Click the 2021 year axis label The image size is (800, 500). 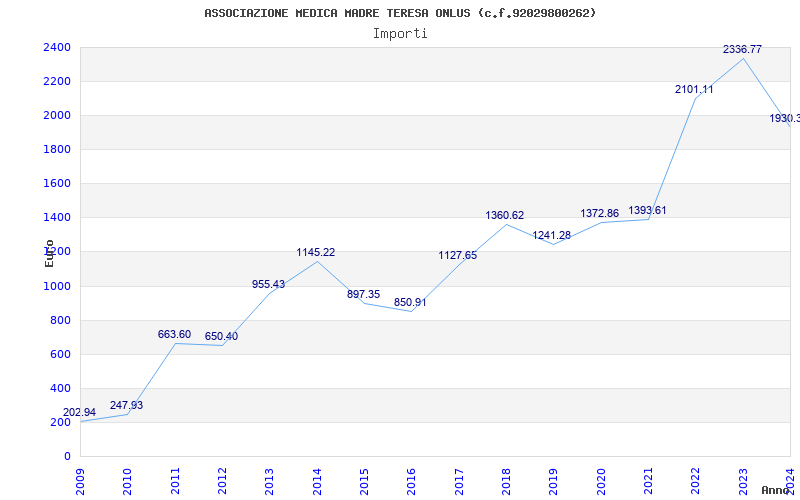(648, 481)
